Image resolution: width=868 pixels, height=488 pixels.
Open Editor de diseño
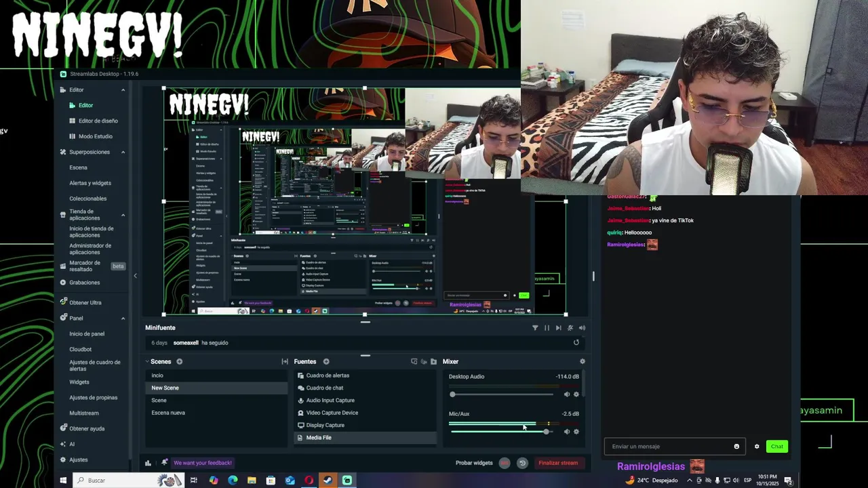(98, 121)
